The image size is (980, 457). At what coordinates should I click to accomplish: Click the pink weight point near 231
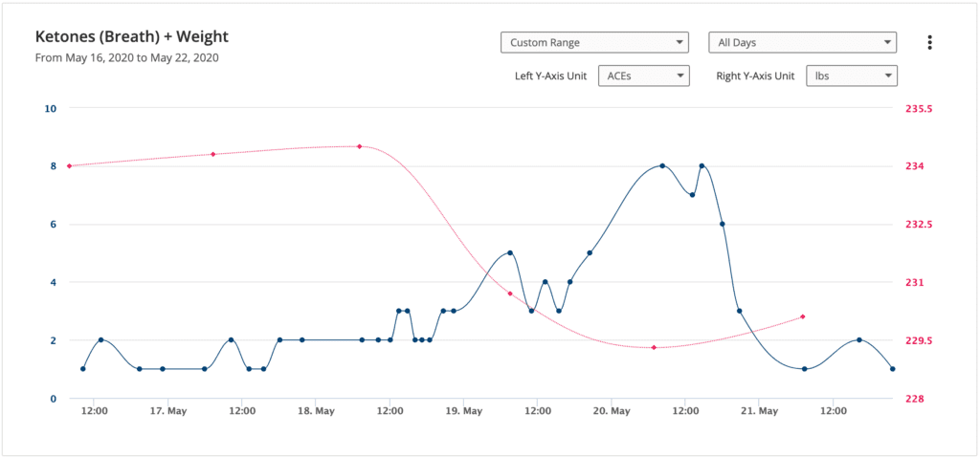(510, 294)
